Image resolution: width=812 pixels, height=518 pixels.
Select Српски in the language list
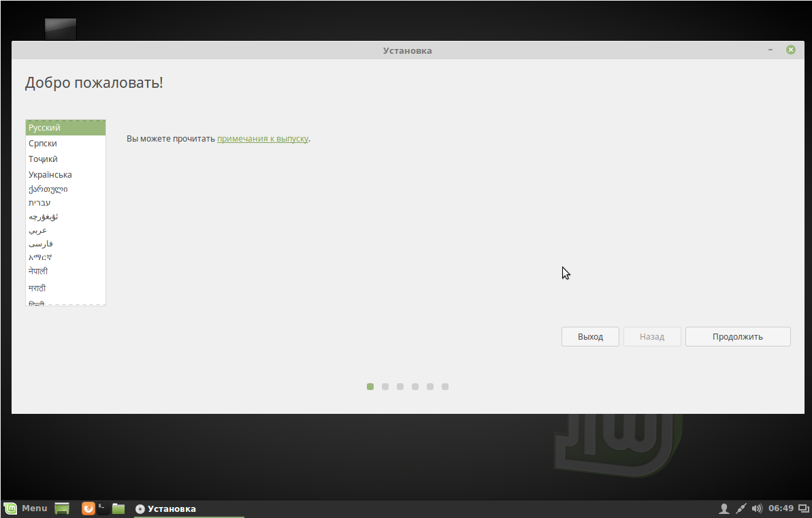tap(65, 144)
